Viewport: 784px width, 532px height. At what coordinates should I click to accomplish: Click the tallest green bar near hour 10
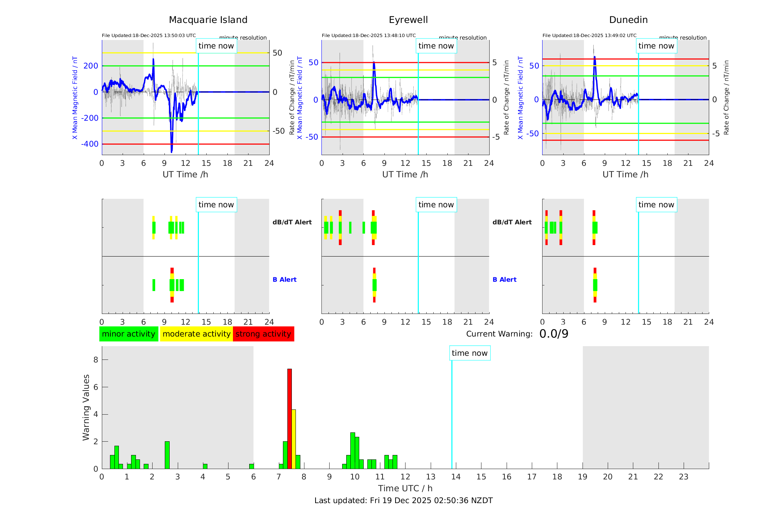click(x=353, y=450)
